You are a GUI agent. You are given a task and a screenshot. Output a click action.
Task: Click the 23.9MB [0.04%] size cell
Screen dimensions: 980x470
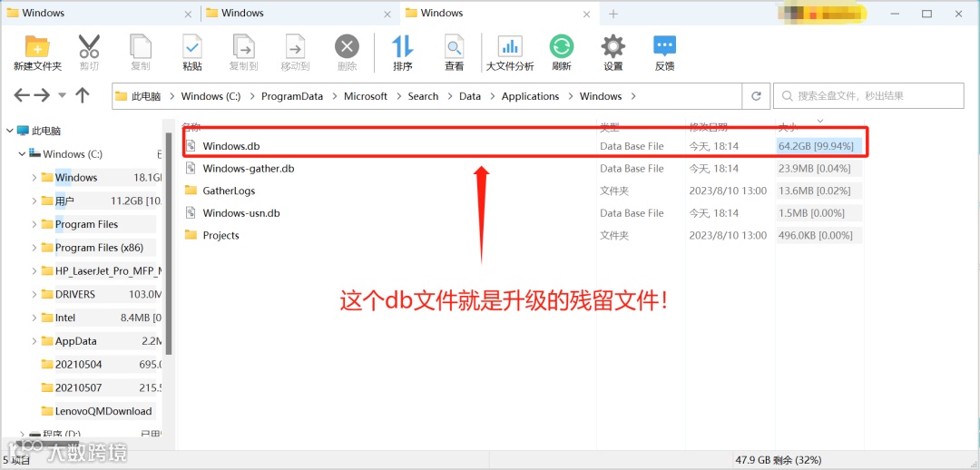[x=819, y=168]
